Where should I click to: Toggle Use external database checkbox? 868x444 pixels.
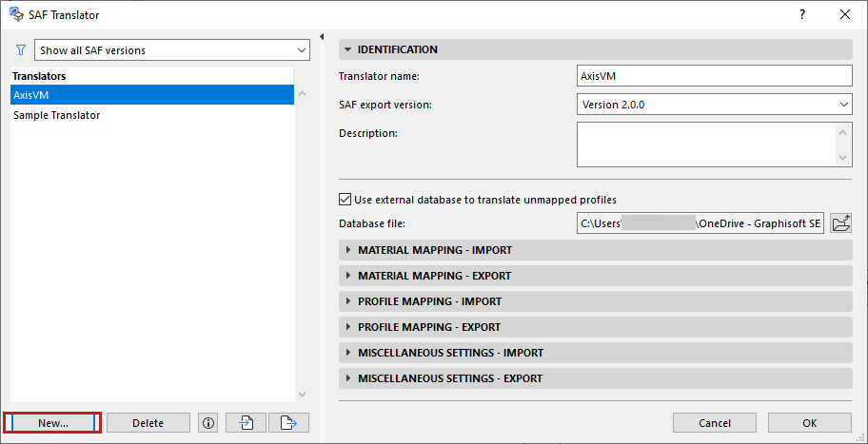pyautogui.click(x=345, y=200)
